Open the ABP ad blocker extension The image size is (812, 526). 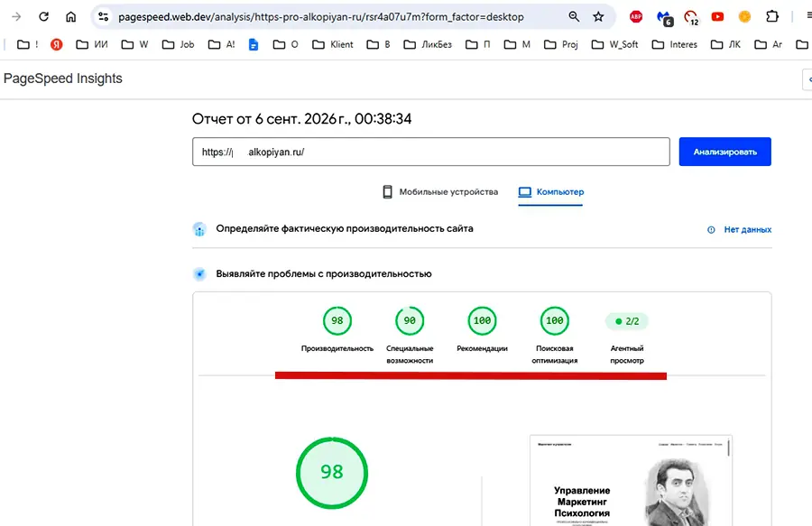(636, 16)
